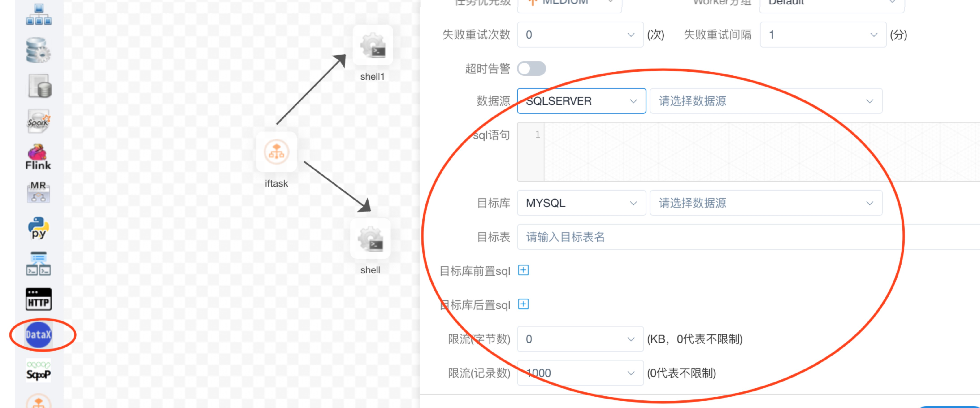
Task: Select the Spark task icon
Action: [x=38, y=122]
